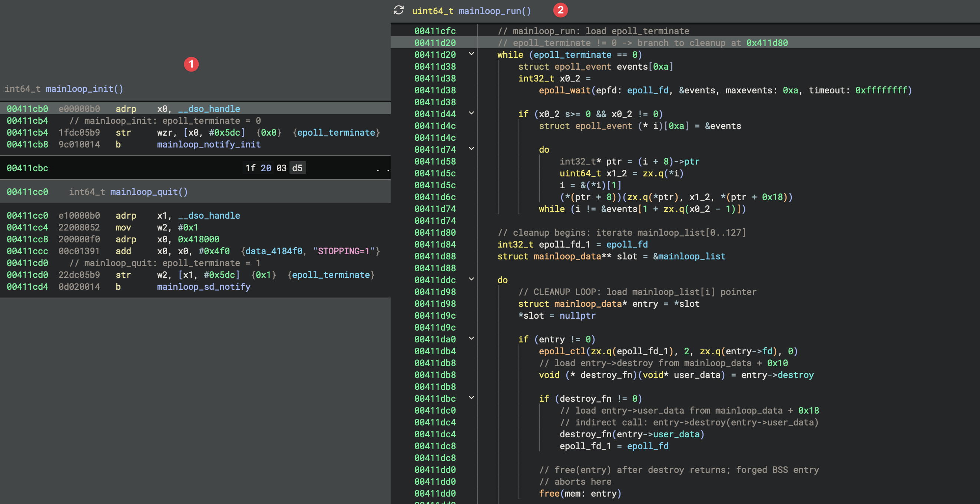
Task: Click the "STOPPING=1" string reference
Action: click(x=344, y=251)
